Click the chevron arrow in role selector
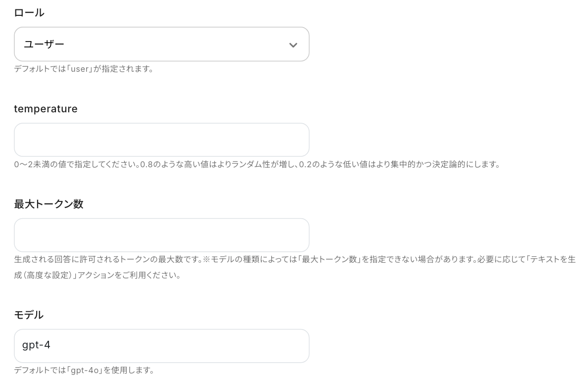 (x=293, y=45)
